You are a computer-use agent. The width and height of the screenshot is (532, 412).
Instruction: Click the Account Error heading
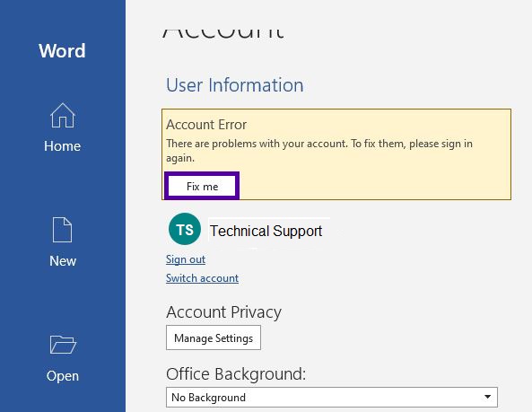coord(206,125)
